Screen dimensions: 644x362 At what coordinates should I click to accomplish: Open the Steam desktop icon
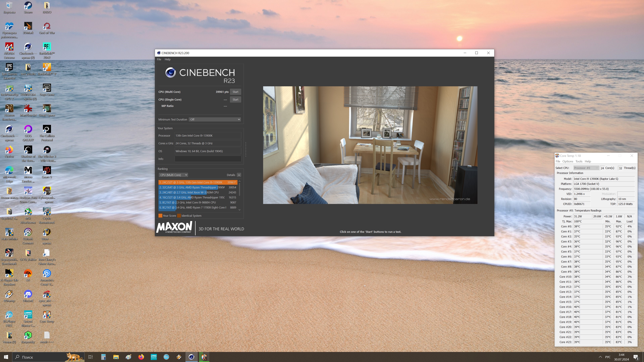(x=28, y=6)
